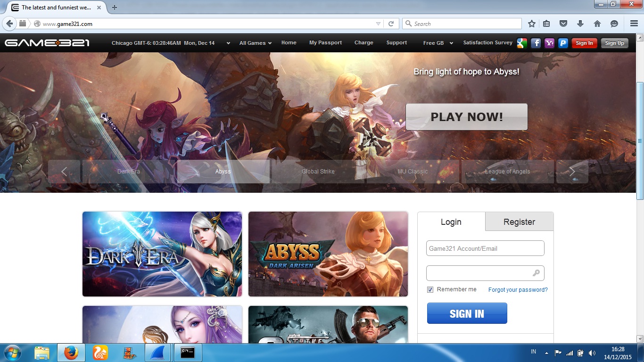Click the Pocket icon in the toolbar

click(563, 24)
